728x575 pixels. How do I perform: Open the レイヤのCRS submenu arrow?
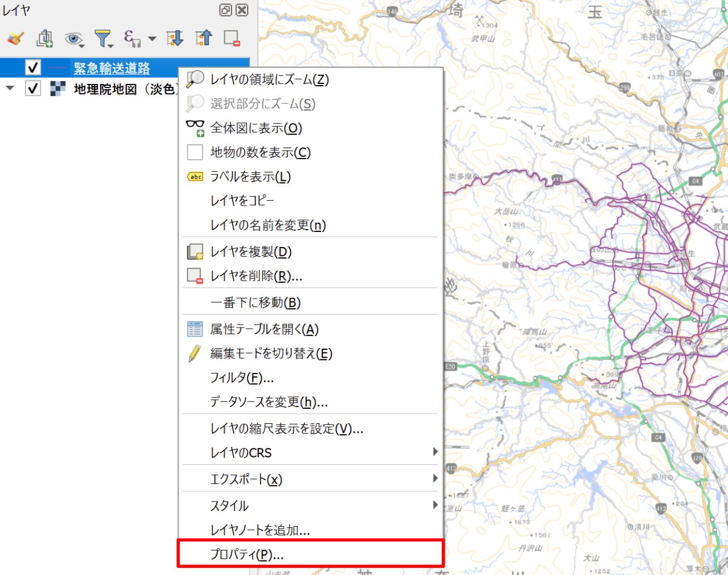click(435, 452)
